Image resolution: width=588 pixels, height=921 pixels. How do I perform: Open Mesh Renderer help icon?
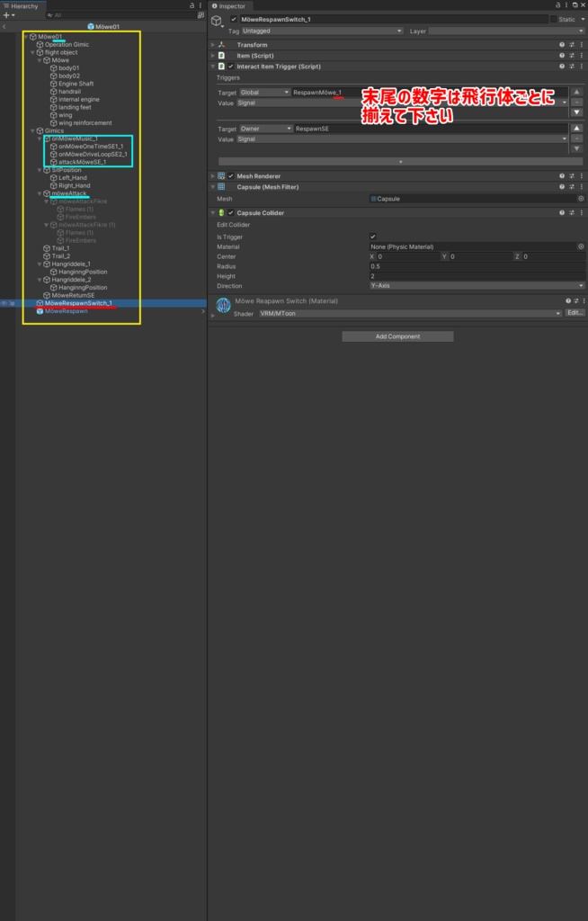[562, 176]
